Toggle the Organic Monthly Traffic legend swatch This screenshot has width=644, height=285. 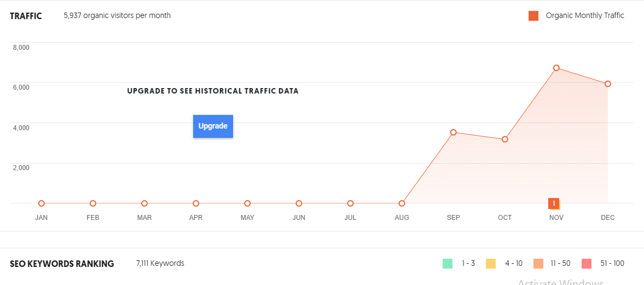point(533,16)
